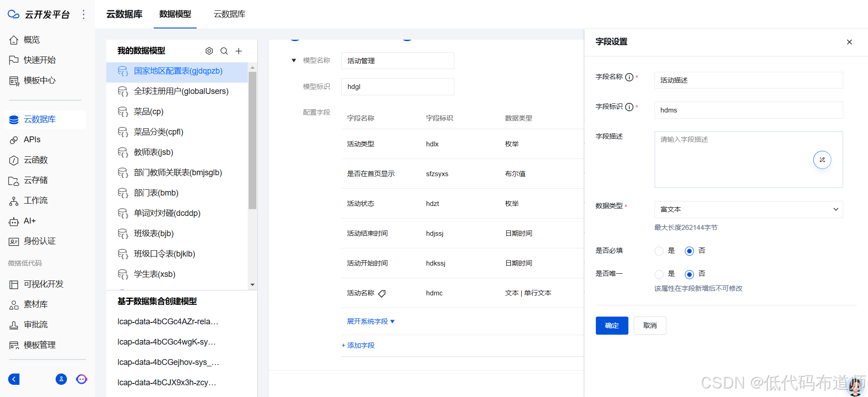Screen dimensions: 868x397
Task: Open the 概览 overview icon in sidebar
Action: pos(14,40)
